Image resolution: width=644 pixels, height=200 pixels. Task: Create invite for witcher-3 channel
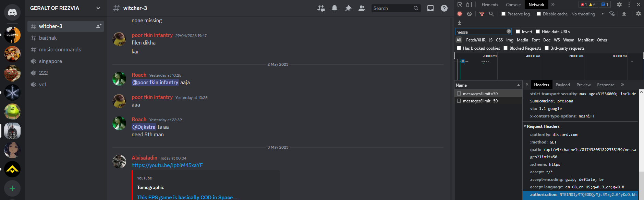tap(99, 26)
